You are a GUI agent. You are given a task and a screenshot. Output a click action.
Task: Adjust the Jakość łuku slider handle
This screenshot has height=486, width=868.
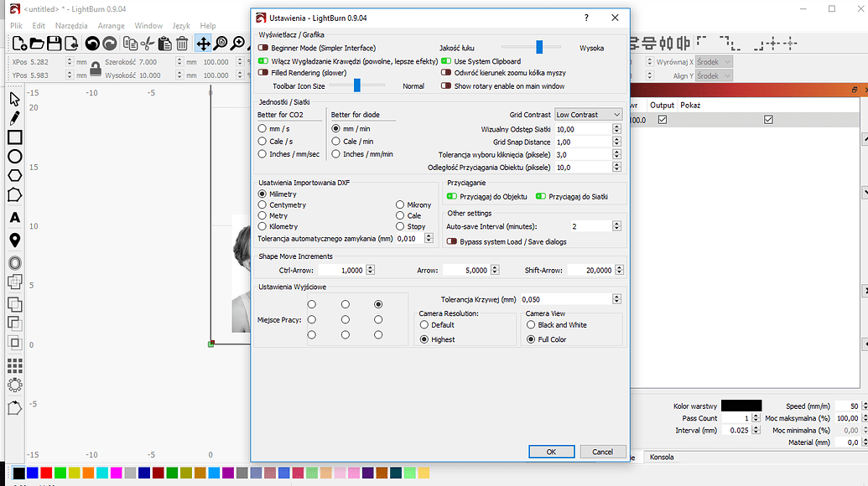(x=539, y=48)
